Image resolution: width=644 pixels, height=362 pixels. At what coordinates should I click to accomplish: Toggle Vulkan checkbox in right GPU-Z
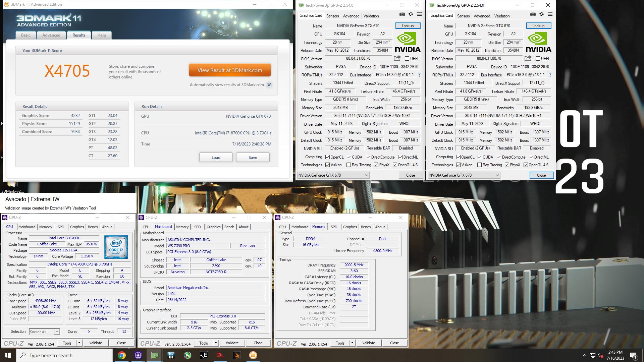coord(459,165)
